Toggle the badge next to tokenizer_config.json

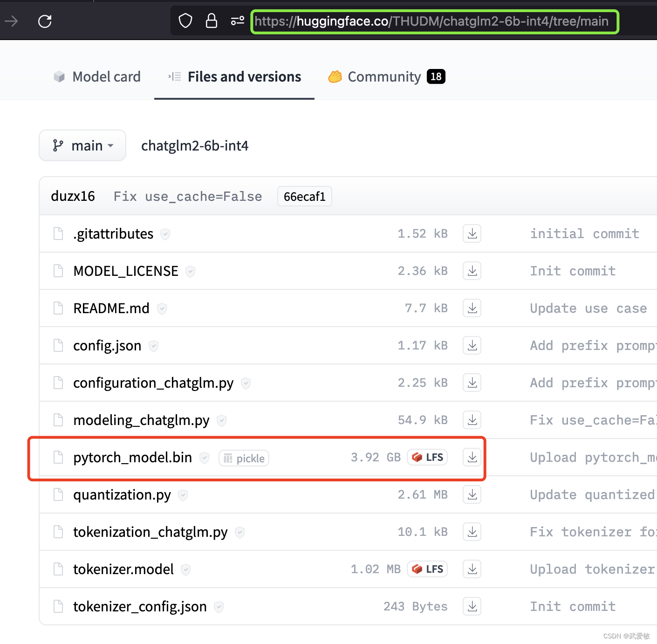coord(219,607)
